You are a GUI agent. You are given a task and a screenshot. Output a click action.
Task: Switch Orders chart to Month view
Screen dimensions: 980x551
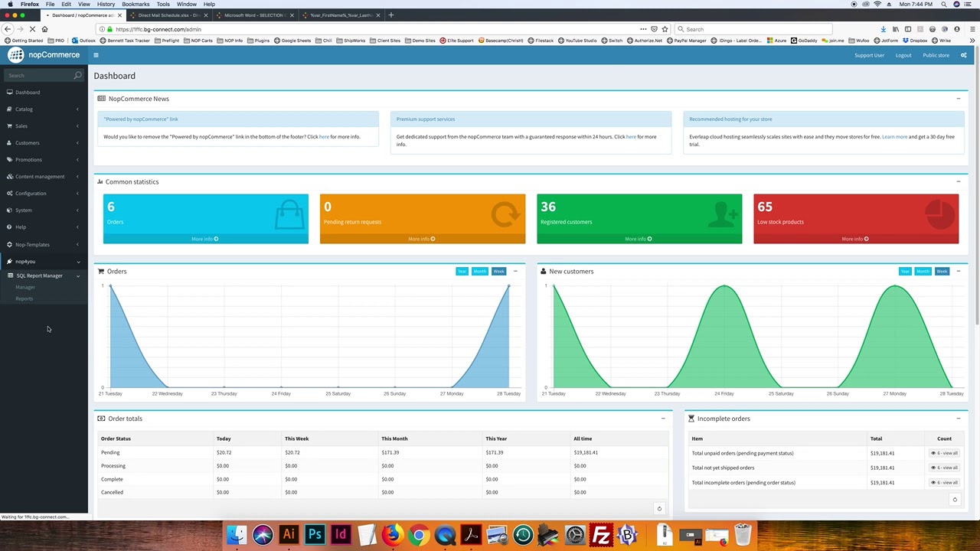click(x=479, y=272)
